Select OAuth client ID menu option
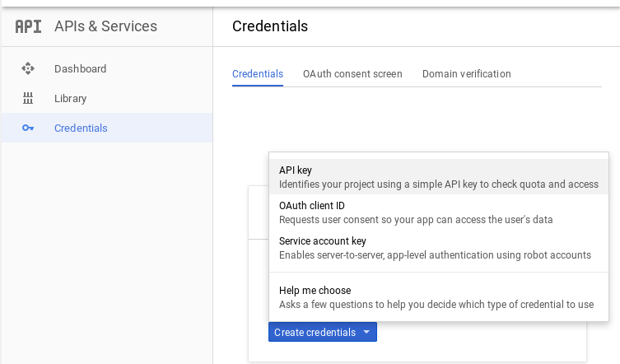This screenshot has height=364, width=620. click(x=439, y=212)
